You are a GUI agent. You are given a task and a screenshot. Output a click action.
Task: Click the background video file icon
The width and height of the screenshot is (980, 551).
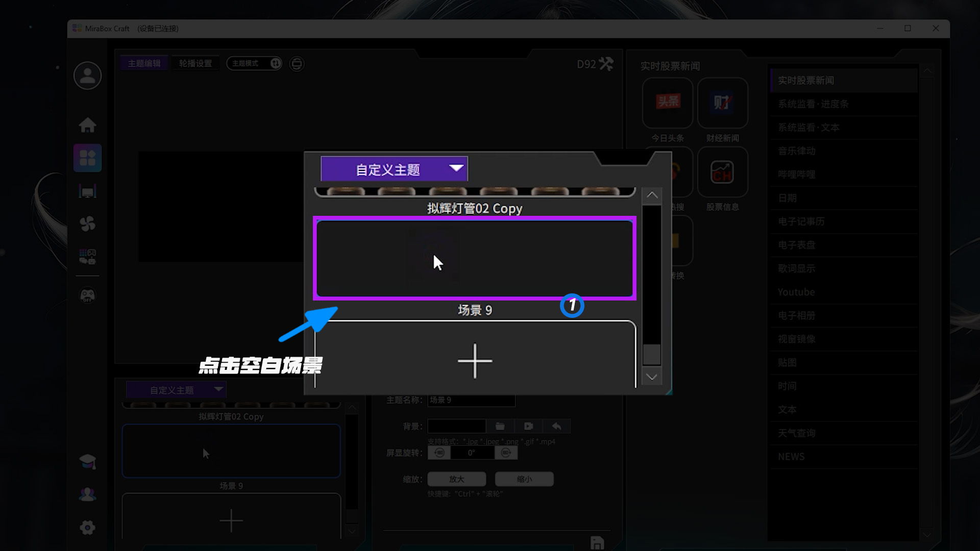(x=528, y=426)
